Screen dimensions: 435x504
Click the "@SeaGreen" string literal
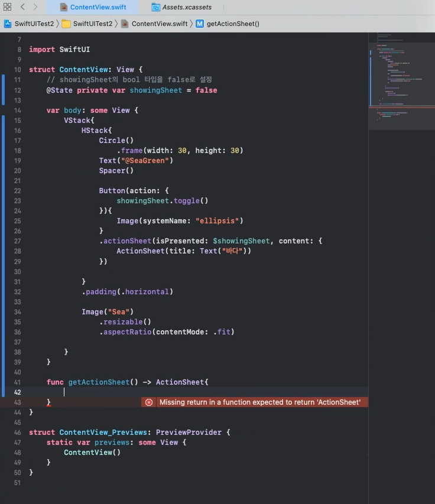[145, 160]
